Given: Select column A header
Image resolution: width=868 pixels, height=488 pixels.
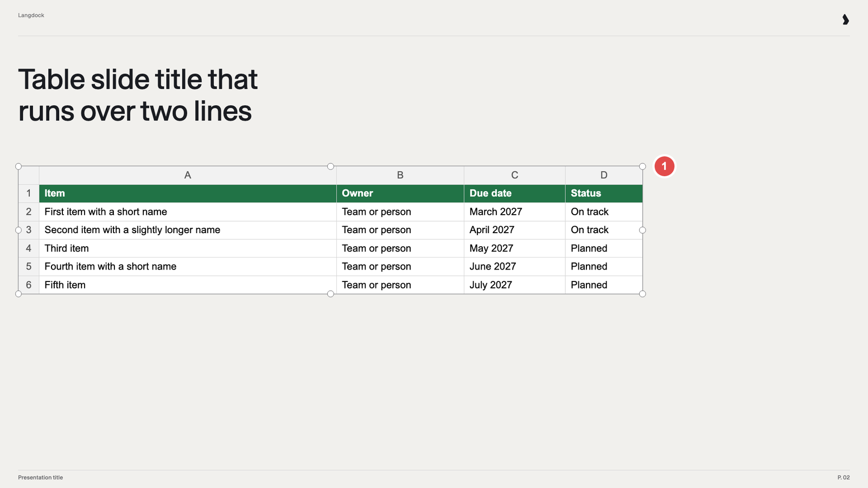Looking at the screenshot, I should point(188,175).
